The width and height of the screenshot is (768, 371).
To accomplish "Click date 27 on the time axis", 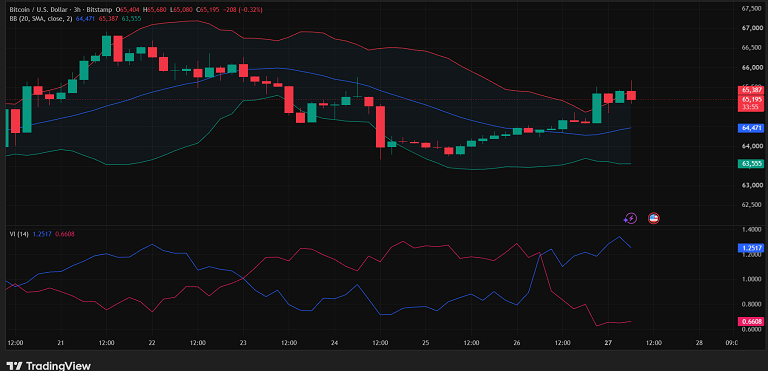I will (608, 343).
